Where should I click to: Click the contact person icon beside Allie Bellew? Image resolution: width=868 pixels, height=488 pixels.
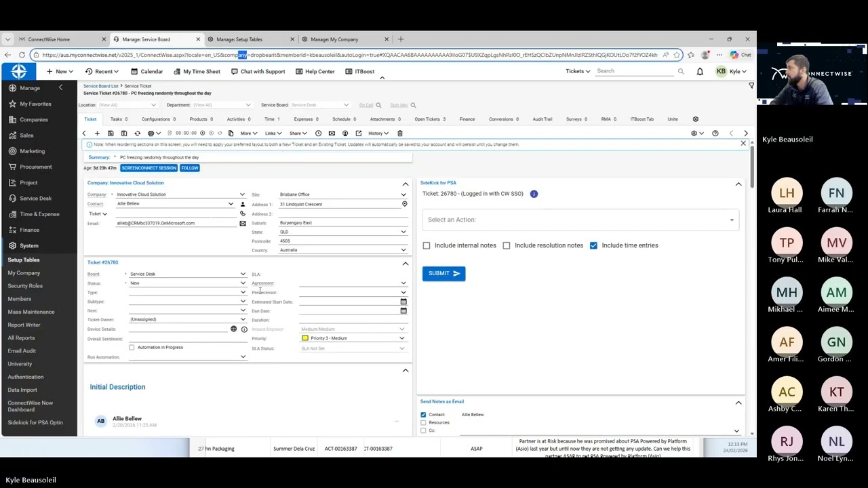[243, 204]
